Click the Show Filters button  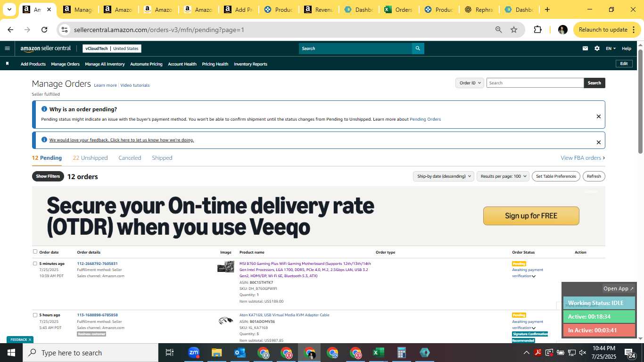48,176
